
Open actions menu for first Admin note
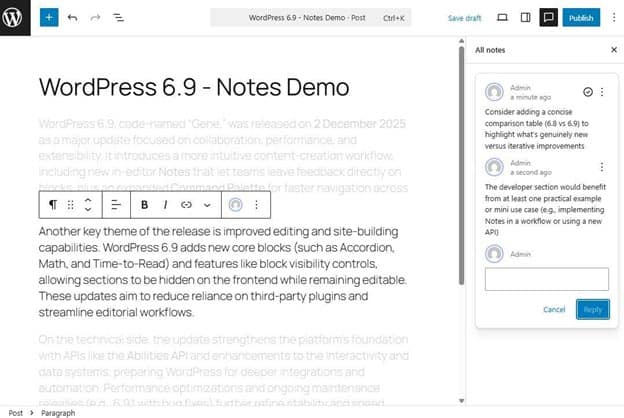[602, 92]
